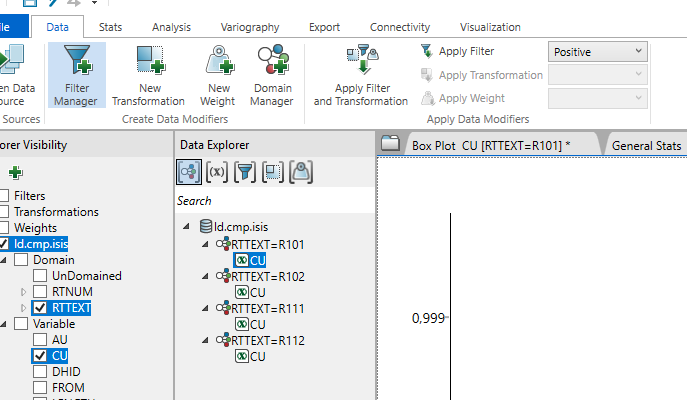Click the Search field in Data Explorer

point(275,201)
